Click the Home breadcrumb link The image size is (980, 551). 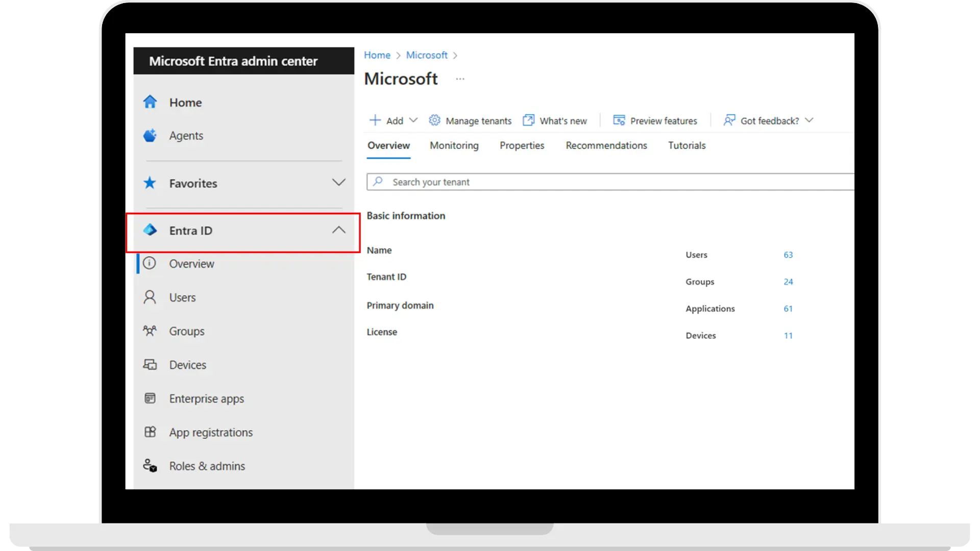coord(377,55)
